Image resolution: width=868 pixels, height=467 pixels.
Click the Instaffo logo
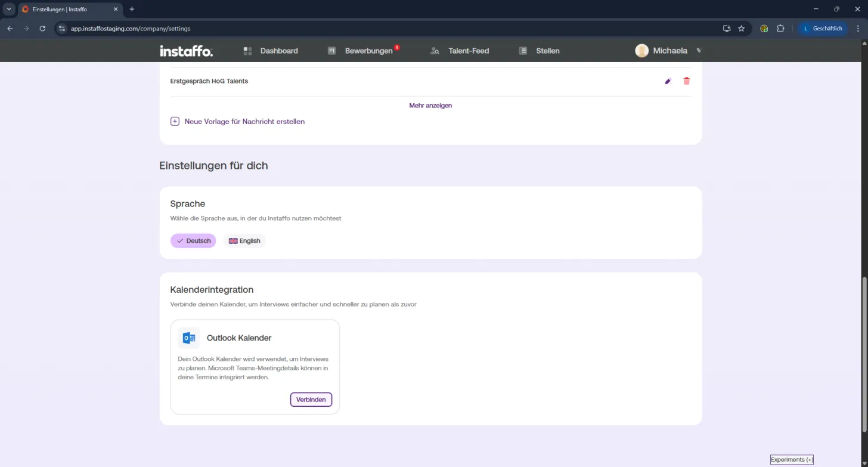pyautogui.click(x=186, y=51)
